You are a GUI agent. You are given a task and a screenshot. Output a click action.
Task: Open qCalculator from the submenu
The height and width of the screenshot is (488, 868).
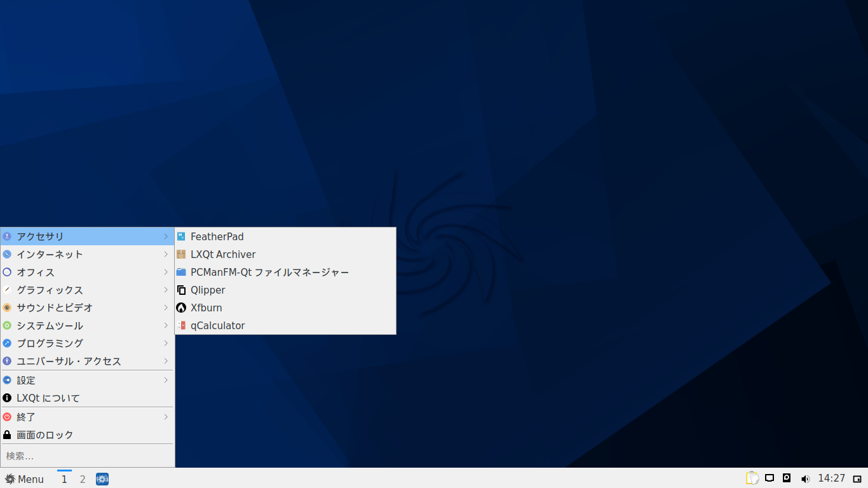[x=285, y=325]
